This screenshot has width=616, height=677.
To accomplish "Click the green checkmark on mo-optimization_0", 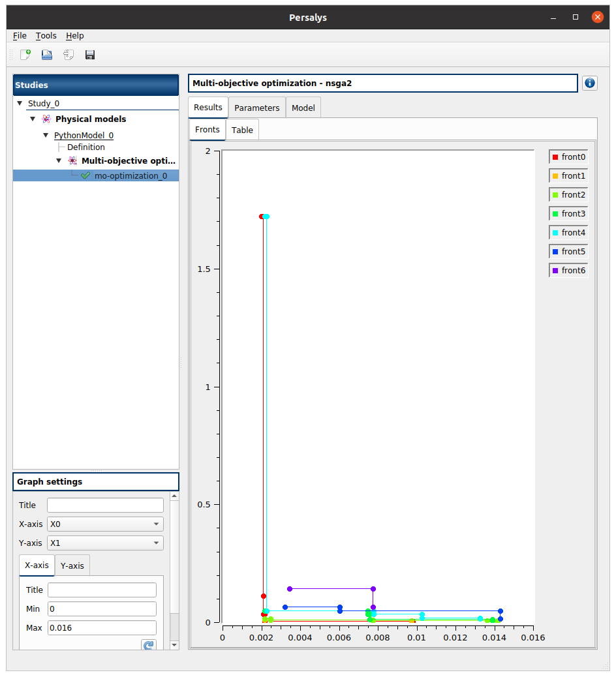I will (x=85, y=176).
